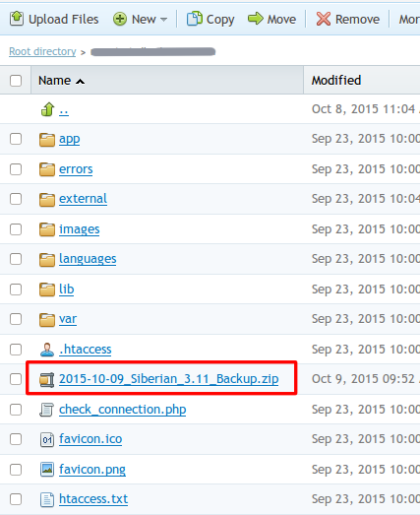This screenshot has width=420, height=515.
Task: Click the red Remove X icon
Action: tap(324, 19)
